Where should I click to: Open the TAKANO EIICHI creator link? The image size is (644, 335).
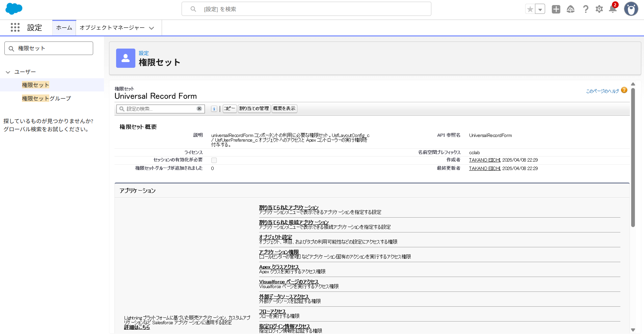484,160
